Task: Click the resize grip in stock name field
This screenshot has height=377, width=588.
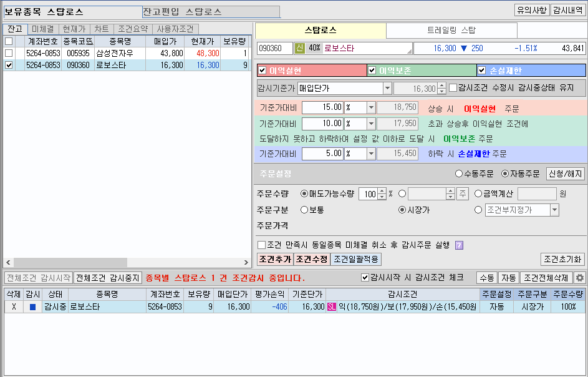Action: click(409, 51)
